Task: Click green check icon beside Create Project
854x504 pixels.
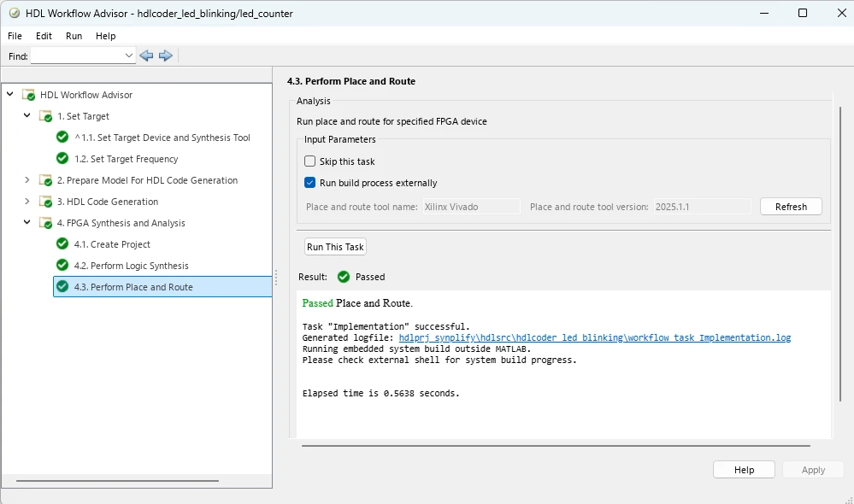Action: click(62, 243)
